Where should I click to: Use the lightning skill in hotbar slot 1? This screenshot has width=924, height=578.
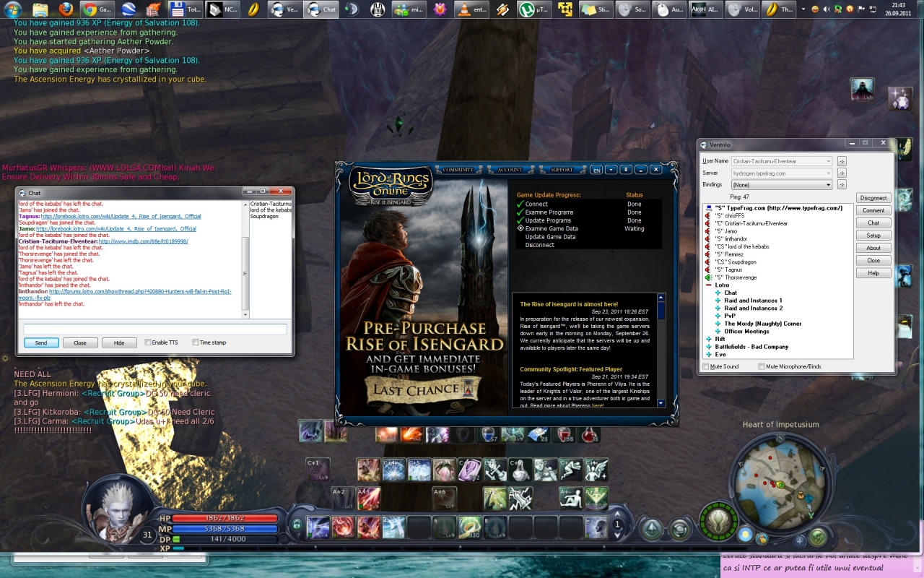(x=318, y=527)
